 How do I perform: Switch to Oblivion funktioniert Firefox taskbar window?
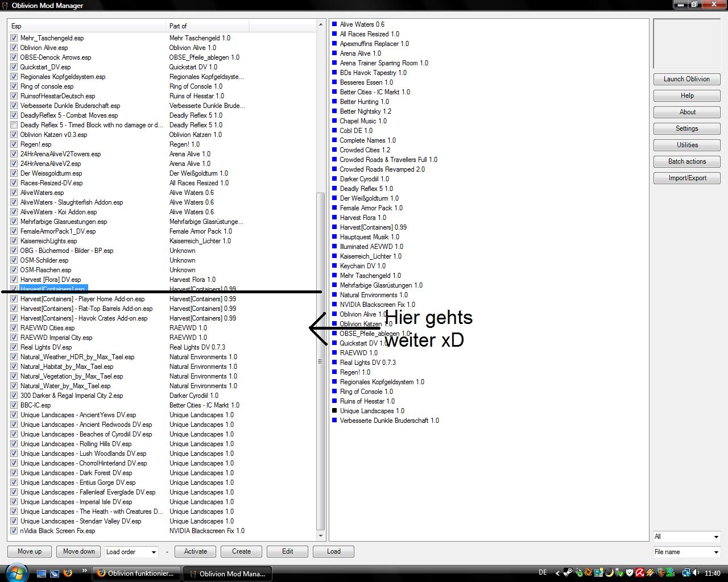136,573
